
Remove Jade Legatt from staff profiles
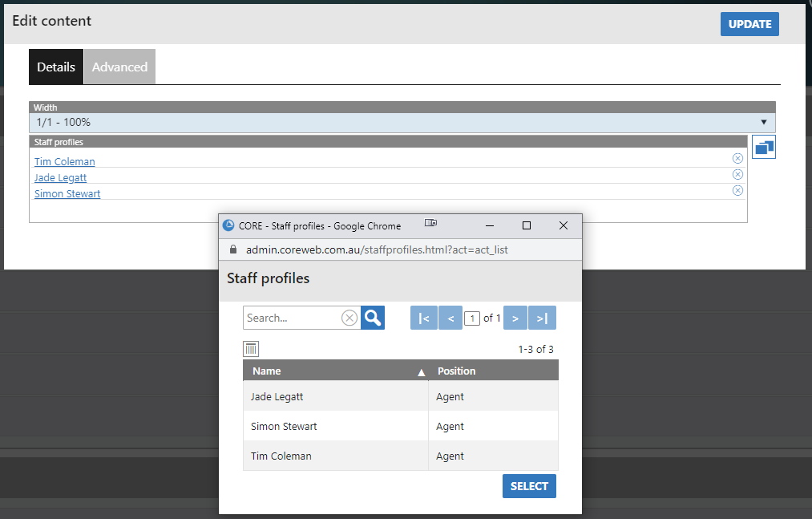tap(737, 175)
